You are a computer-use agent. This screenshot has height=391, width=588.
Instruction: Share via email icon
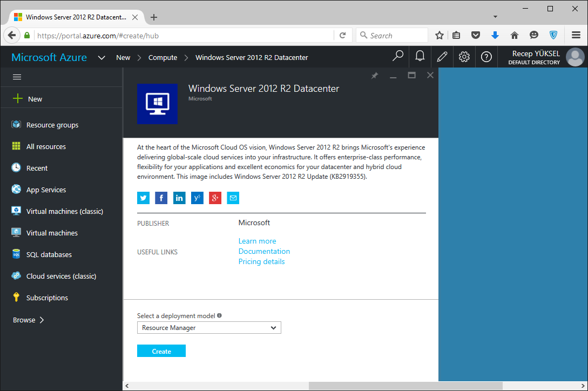(x=233, y=198)
